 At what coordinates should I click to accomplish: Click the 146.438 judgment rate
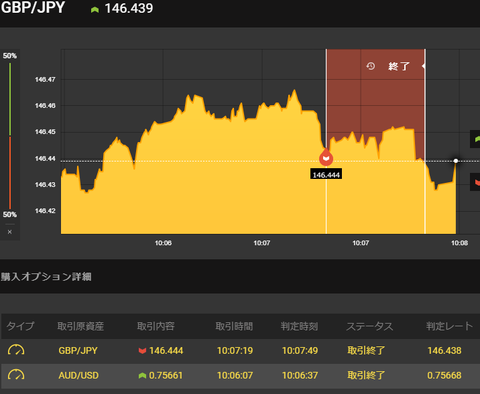point(444,351)
